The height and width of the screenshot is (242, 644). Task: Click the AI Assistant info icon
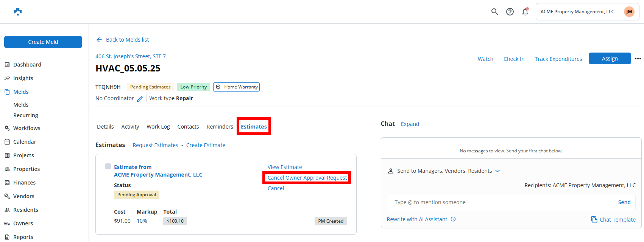453,219
